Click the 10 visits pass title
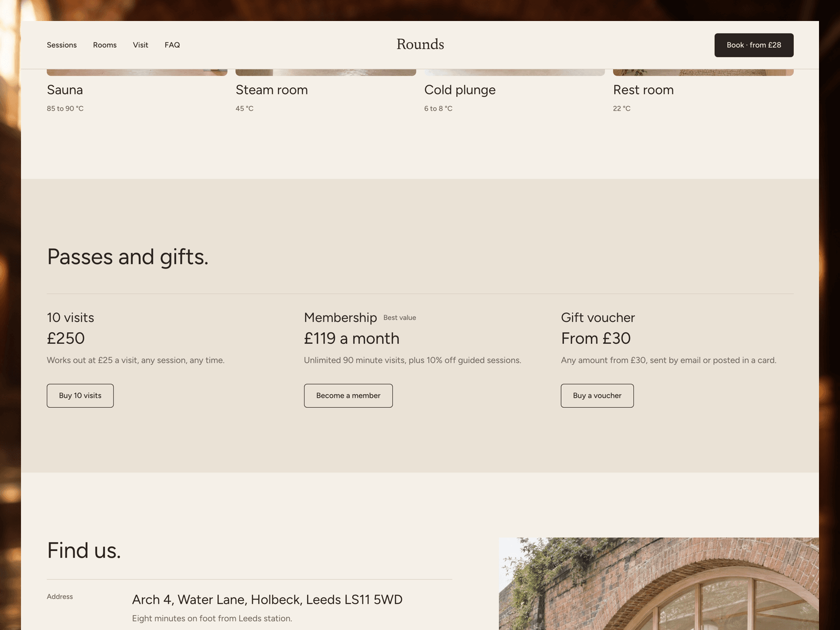Viewport: 840px width, 630px height. click(x=70, y=318)
